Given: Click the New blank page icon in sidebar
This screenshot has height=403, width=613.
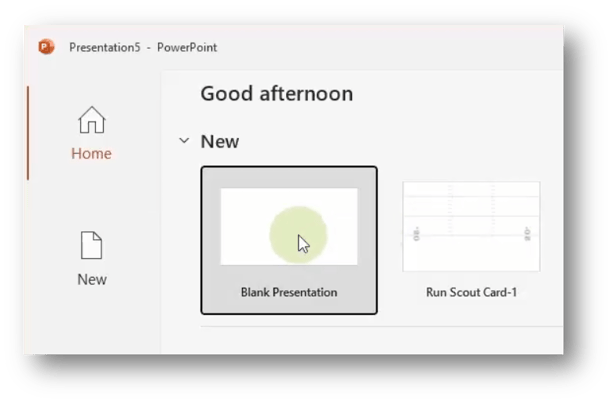Looking at the screenshot, I should [91, 245].
